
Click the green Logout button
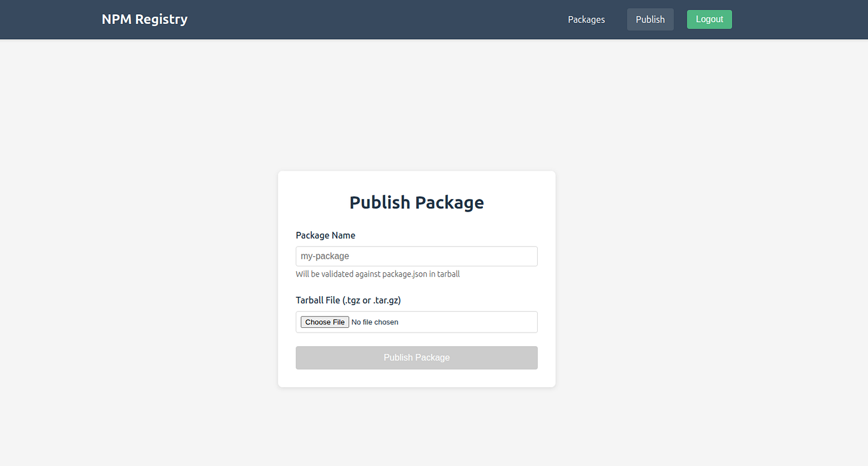[x=709, y=19]
